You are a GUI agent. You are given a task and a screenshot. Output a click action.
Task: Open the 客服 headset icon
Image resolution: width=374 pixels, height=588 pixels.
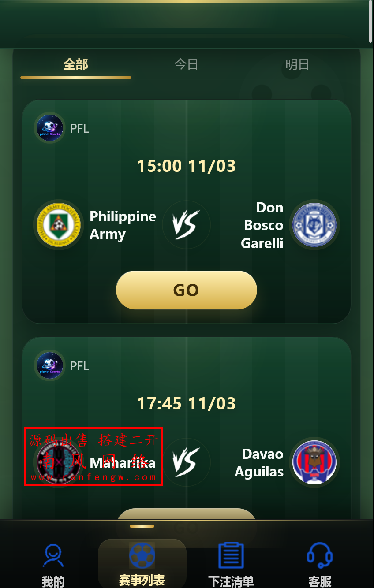pyautogui.click(x=320, y=555)
